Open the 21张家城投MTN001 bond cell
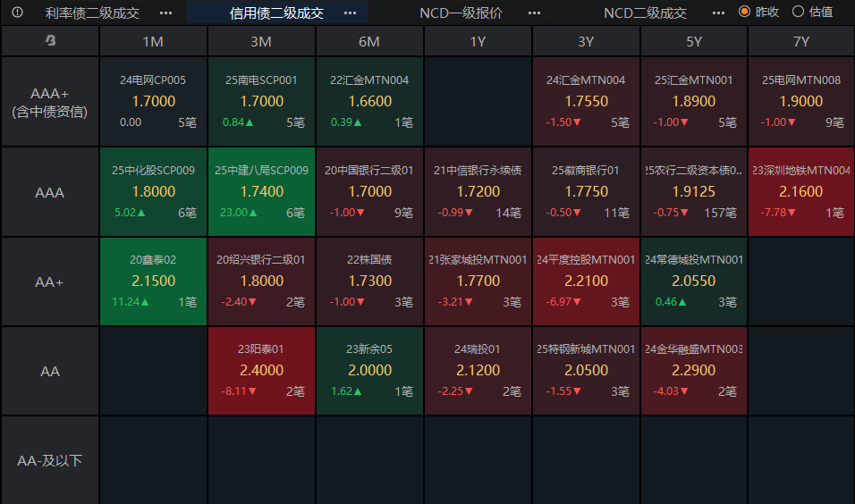The image size is (855, 504). coord(478,281)
